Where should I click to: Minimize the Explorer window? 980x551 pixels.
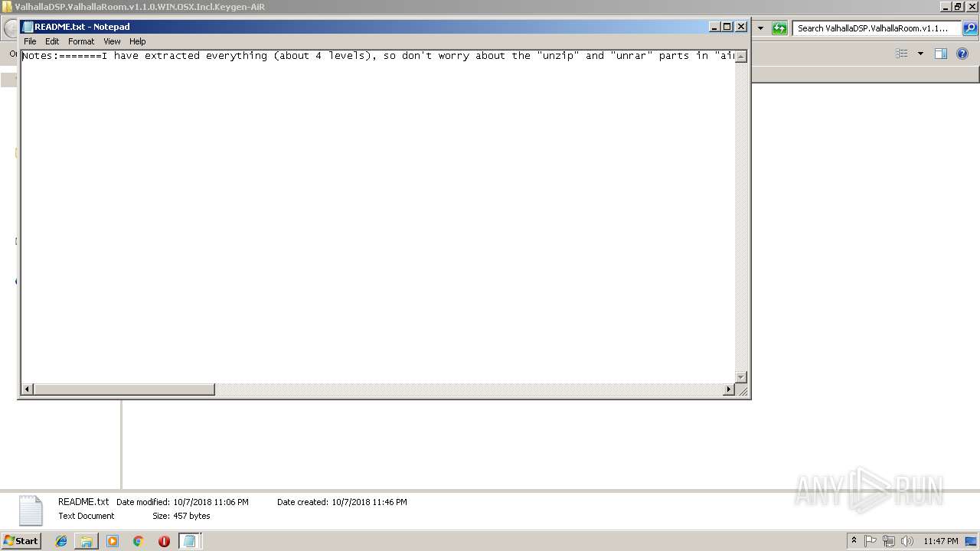(945, 7)
